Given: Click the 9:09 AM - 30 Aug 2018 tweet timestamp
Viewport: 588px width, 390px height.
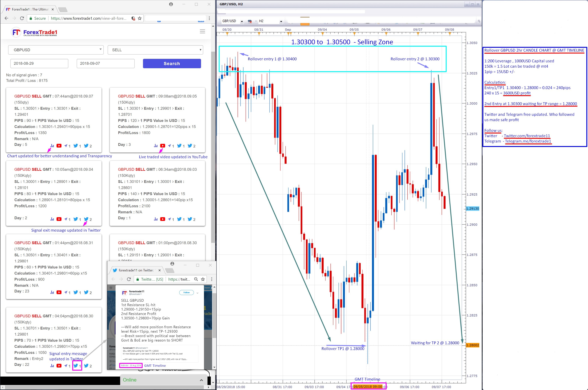Looking at the screenshot, I should [x=131, y=365].
